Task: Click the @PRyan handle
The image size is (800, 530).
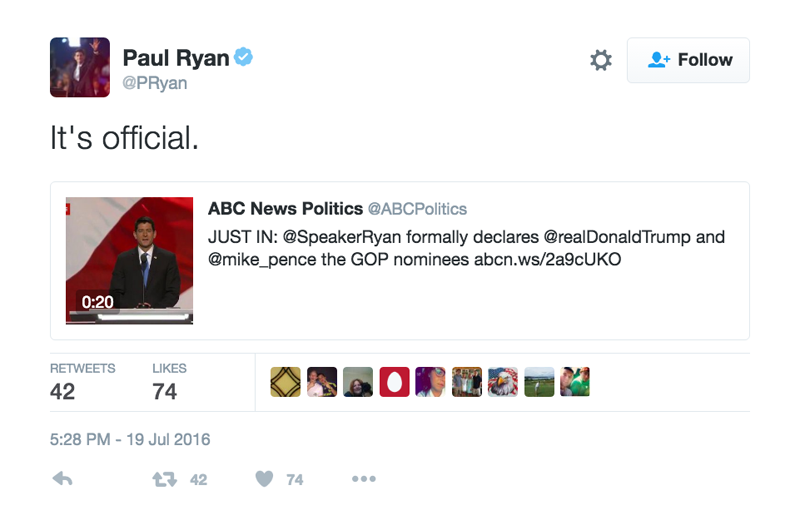Action: pos(154,84)
